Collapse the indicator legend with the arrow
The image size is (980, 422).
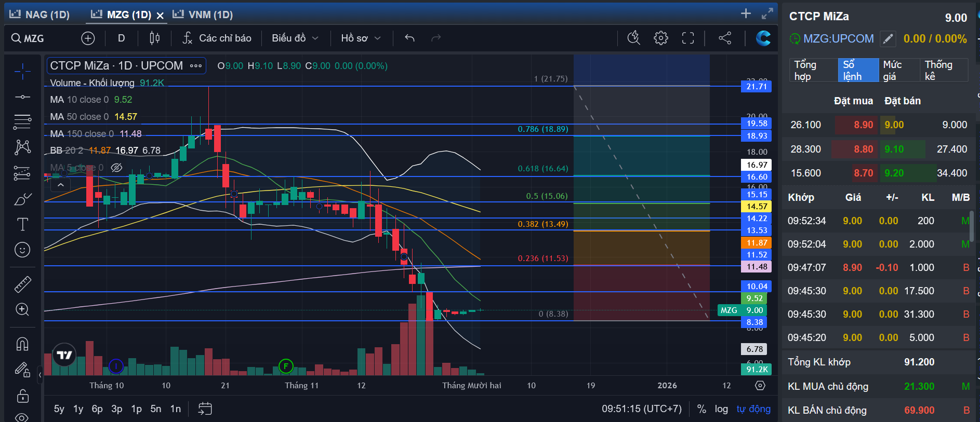(61, 185)
